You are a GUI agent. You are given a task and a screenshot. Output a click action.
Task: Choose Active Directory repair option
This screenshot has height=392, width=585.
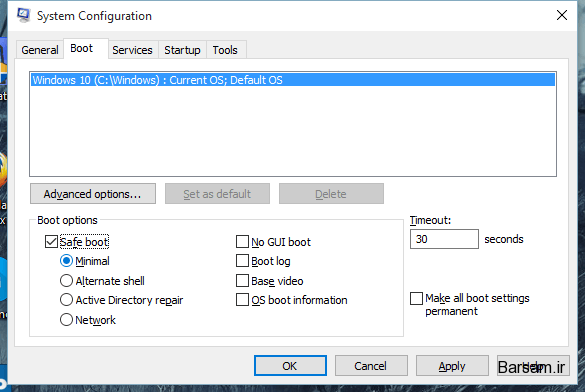[66, 300]
